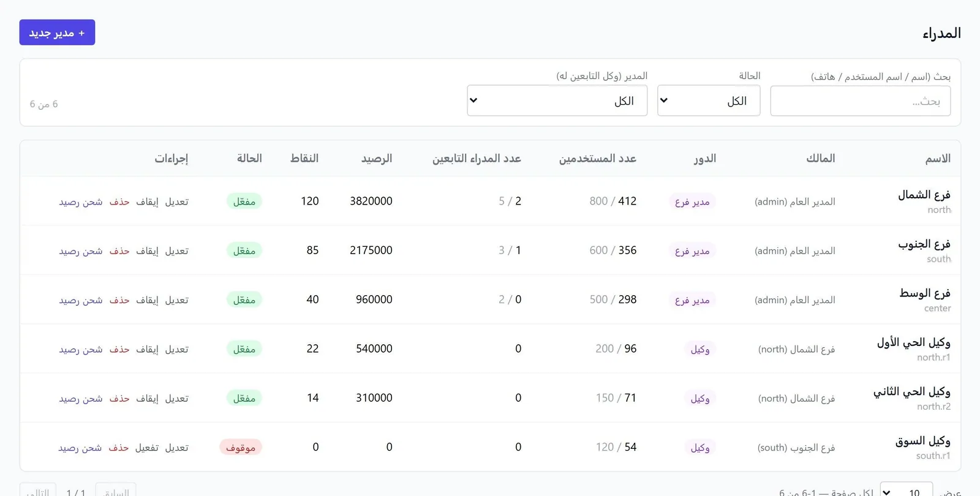This screenshot has width=980, height=496.
Task: Click 'إيقاف' for the وكيل الحي الأول row
Action: pos(147,349)
